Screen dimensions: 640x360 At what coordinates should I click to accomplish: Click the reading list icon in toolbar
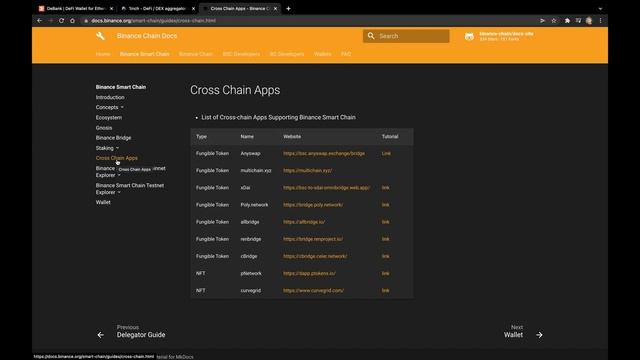click(x=578, y=20)
